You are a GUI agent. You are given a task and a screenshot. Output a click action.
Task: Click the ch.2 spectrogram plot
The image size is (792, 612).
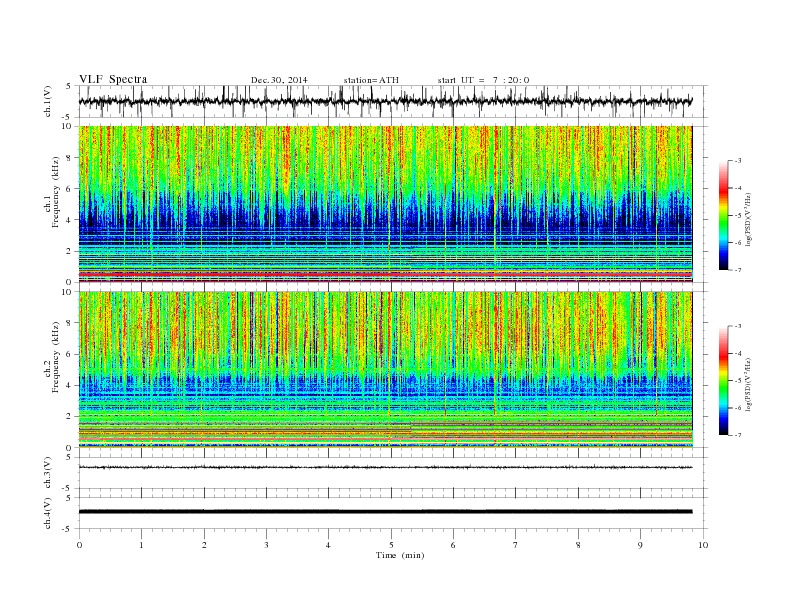coord(385,370)
